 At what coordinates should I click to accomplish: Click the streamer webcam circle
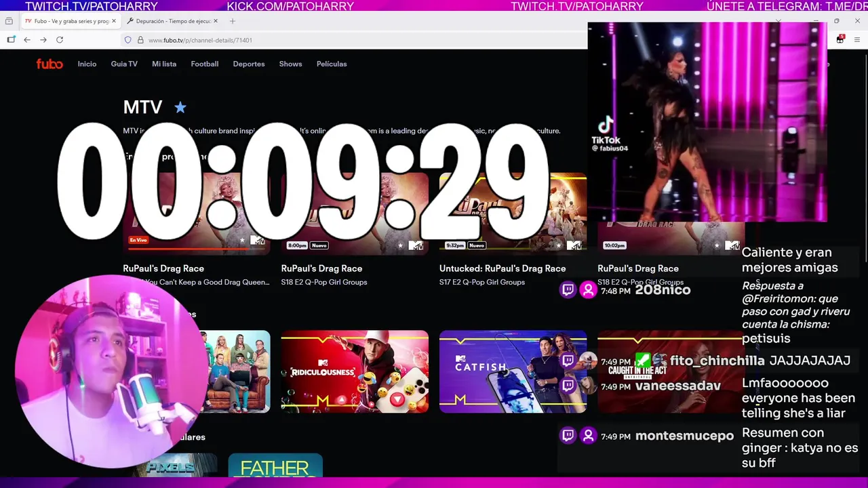[x=112, y=371]
